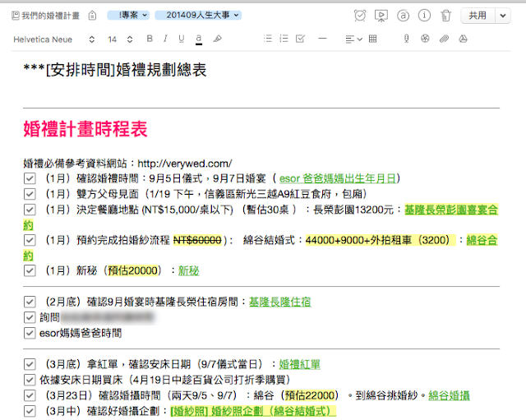Uncheck 決定餐廳地點 checkbox
This screenshot has width=526, height=420.
click(30, 210)
